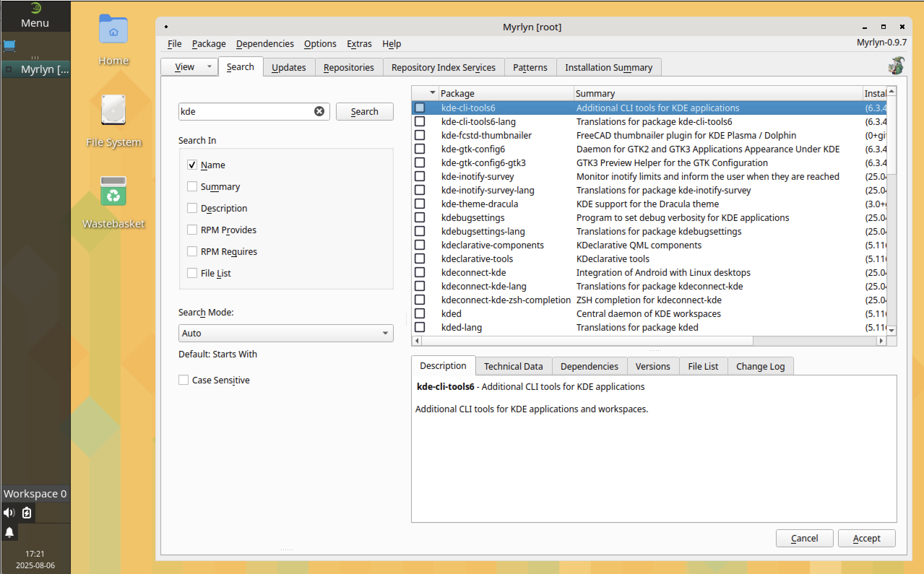The width and height of the screenshot is (924, 574).
Task: Toggle the Case Sensitive checkbox
Action: click(x=183, y=380)
